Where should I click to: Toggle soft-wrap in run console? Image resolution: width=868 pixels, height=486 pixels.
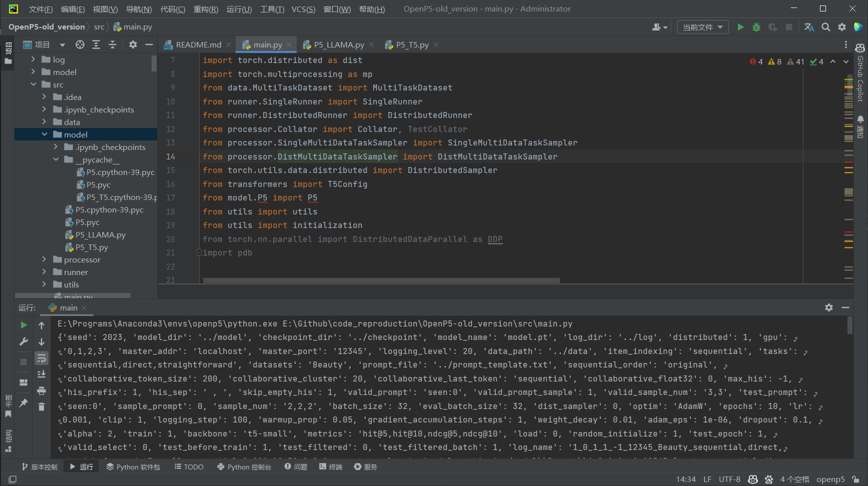(42, 358)
